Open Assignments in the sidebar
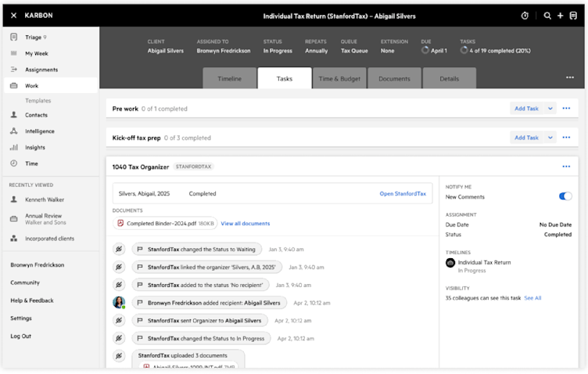Viewport: 588px width, 374px height. pos(41,70)
